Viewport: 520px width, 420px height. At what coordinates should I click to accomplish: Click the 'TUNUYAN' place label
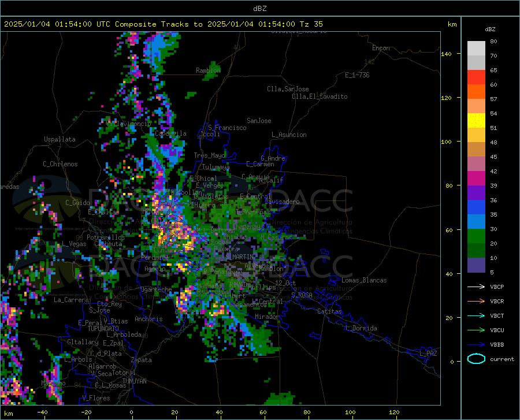134,381
